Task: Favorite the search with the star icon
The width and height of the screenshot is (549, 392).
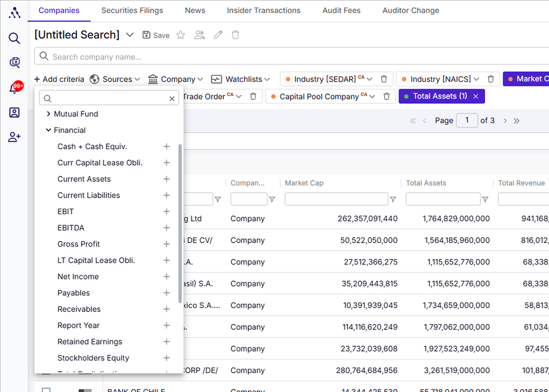Action: [x=181, y=35]
